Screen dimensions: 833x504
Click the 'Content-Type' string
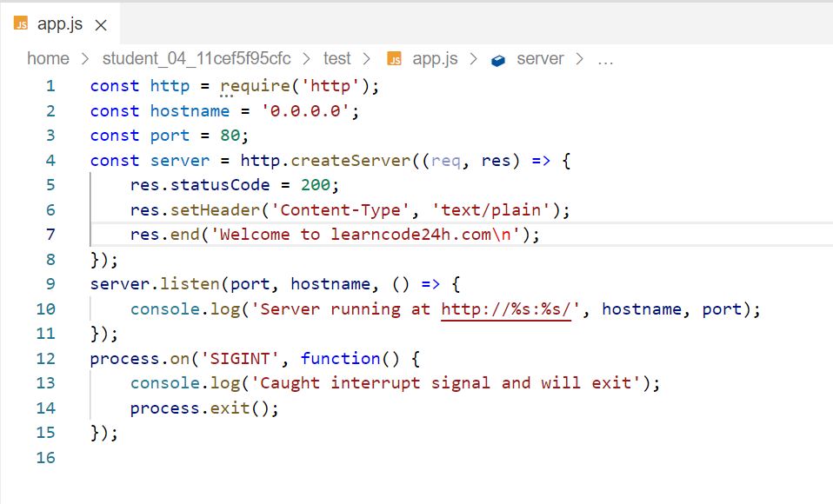[341, 210]
